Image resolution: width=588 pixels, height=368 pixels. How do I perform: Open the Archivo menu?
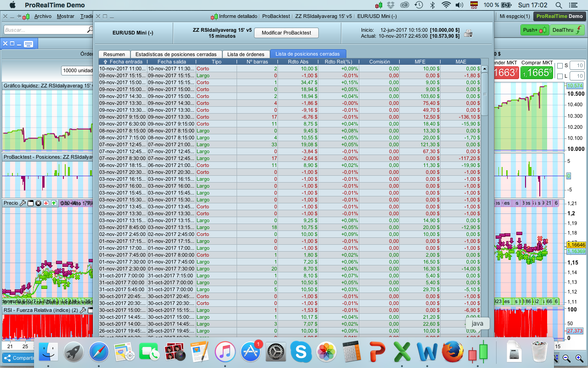pos(43,16)
